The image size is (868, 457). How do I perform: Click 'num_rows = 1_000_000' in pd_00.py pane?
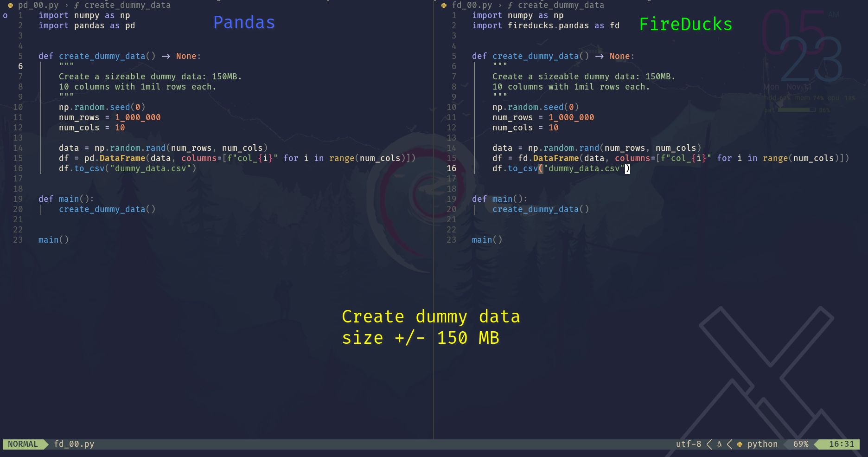110,117
